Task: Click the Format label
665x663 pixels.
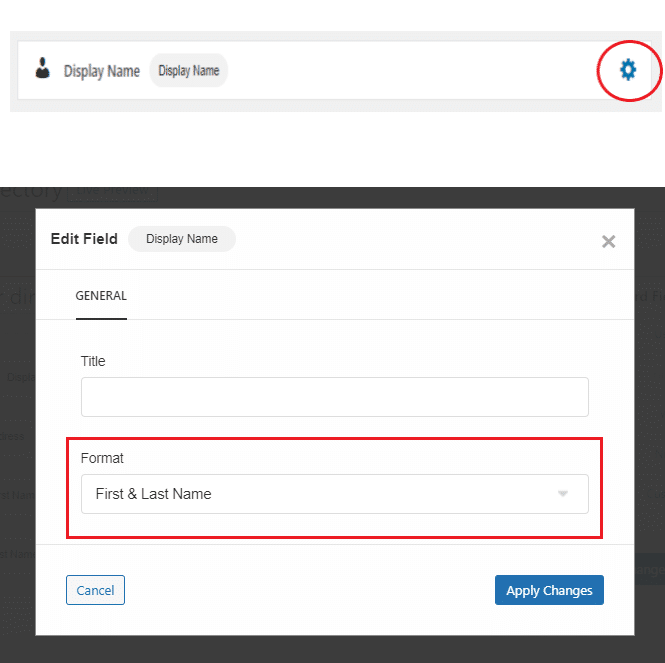Action: 102,458
